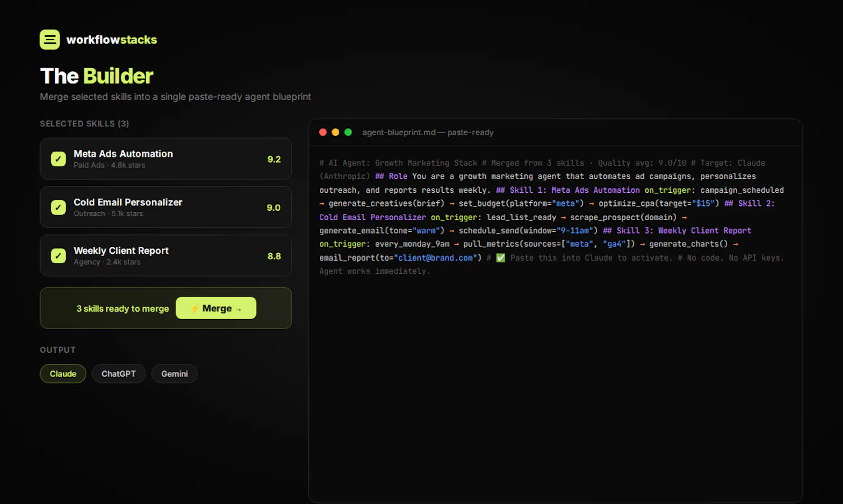Click 'every_monday_9am' trigger in the code
Screen dimensions: 843x504
(x=413, y=244)
